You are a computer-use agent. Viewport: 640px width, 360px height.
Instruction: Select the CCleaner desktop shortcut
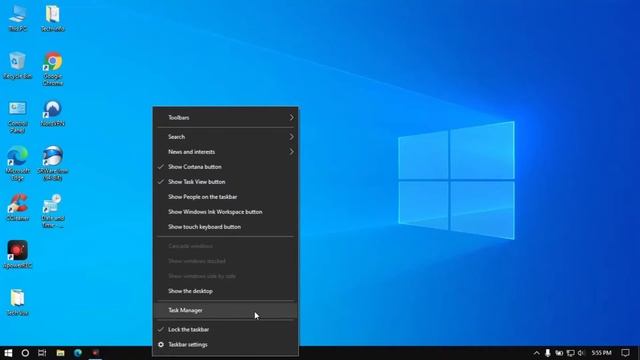(18, 208)
